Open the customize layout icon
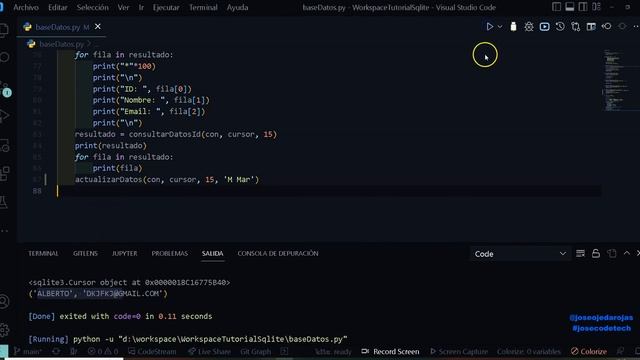The image size is (640, 360). pos(596,7)
